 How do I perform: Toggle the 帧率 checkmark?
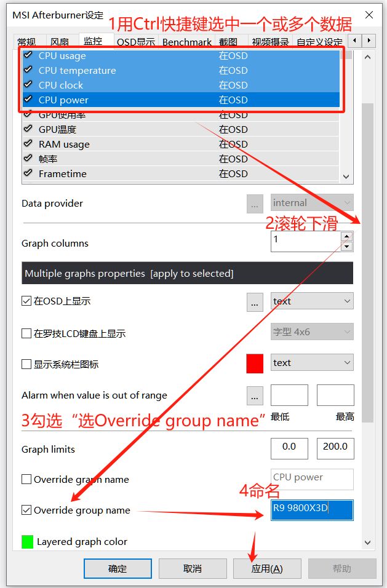[28, 158]
